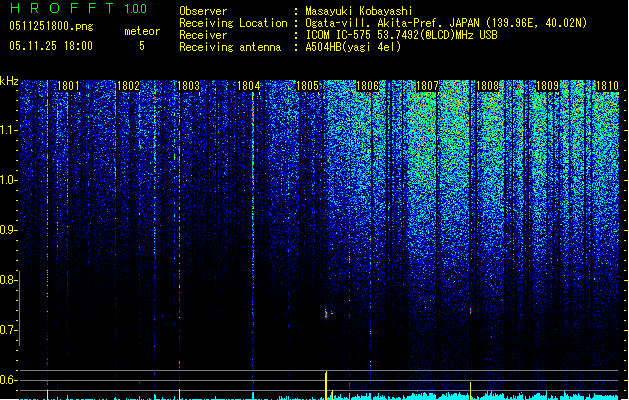Click the 0.7 frequency axis label
The image size is (629, 400).
point(9,330)
